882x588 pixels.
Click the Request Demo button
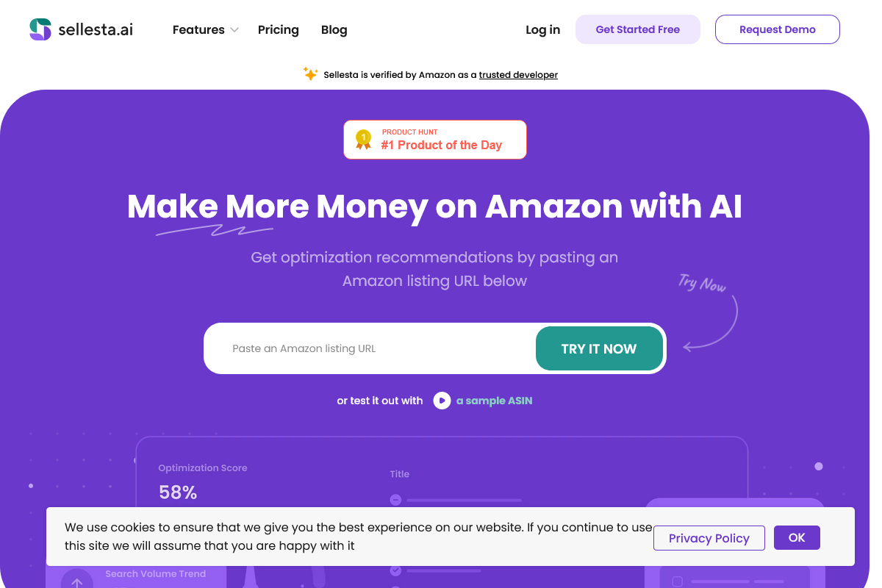[777, 29]
